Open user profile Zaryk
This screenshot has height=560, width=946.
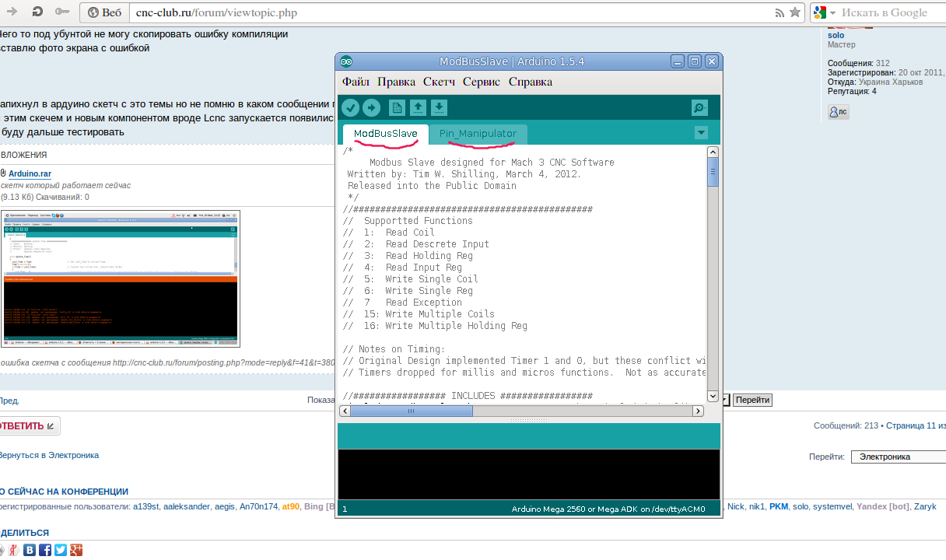[x=925, y=506]
